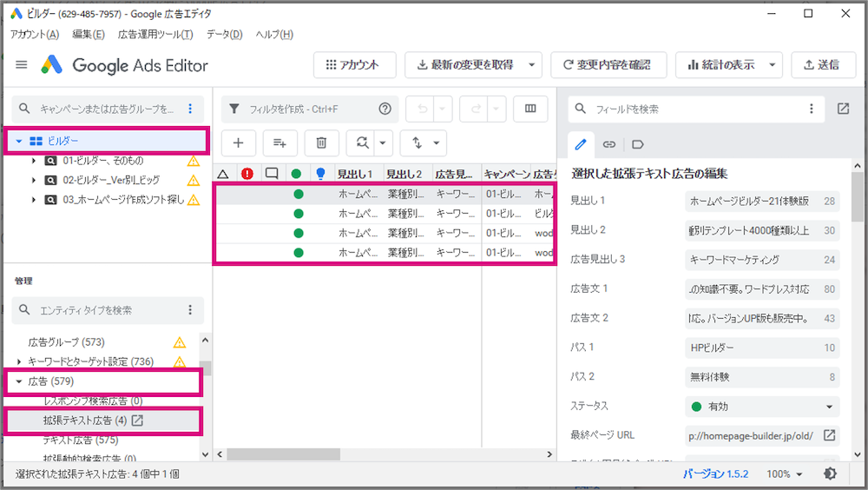Expand the 03_ホームページ作成ソフト探し campaign

click(x=34, y=200)
